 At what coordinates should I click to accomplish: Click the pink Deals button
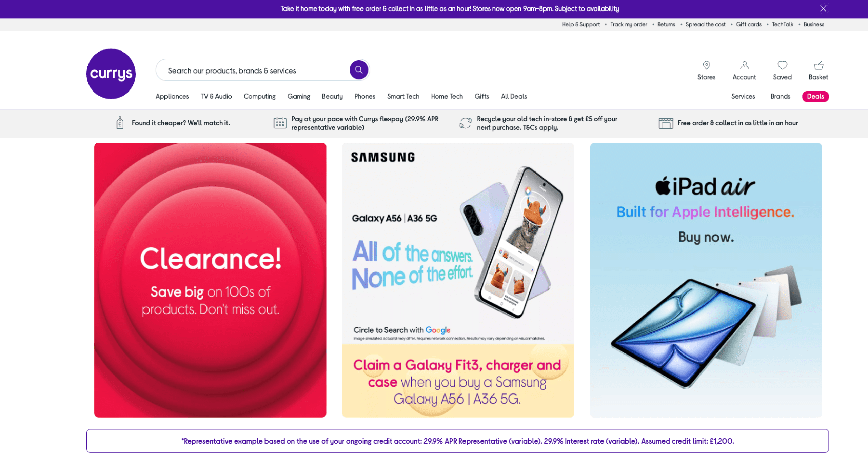815,96
